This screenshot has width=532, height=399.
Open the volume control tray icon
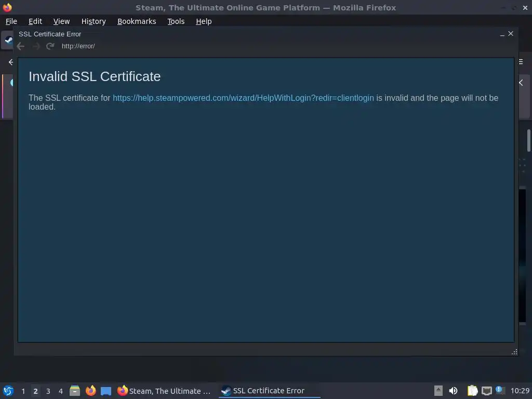pyautogui.click(x=453, y=391)
